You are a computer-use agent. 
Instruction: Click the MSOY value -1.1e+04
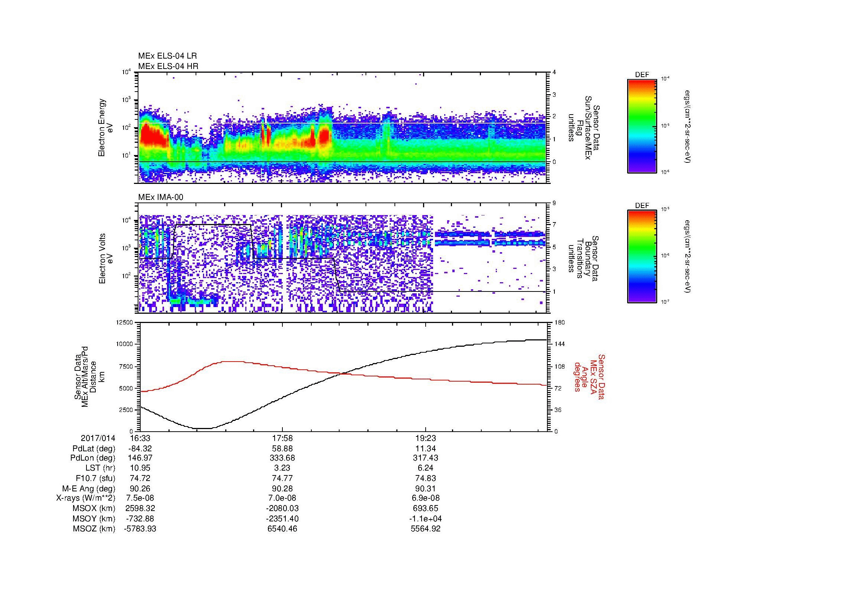pos(426,518)
